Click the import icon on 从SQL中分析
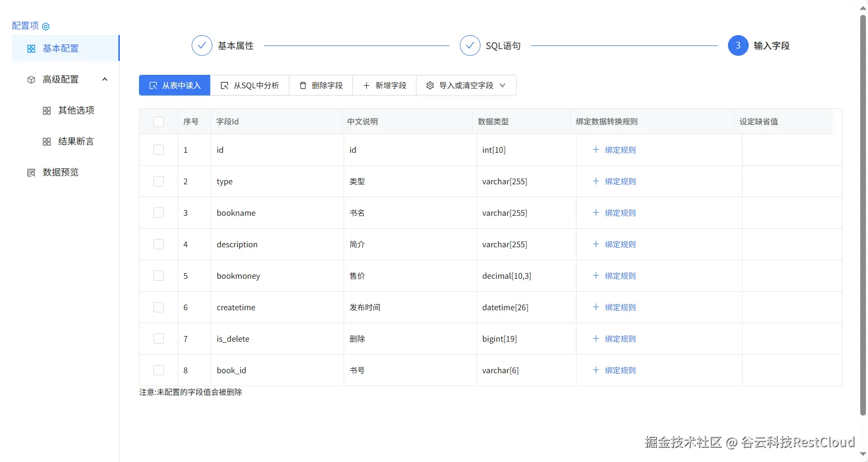 (x=225, y=86)
